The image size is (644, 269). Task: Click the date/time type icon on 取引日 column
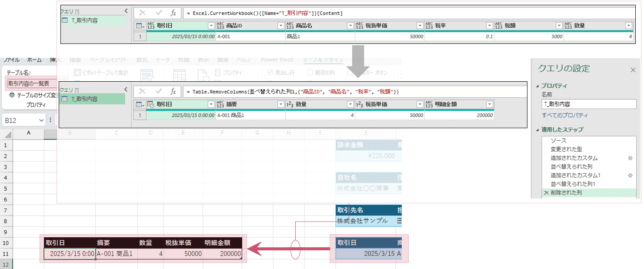tap(151, 104)
